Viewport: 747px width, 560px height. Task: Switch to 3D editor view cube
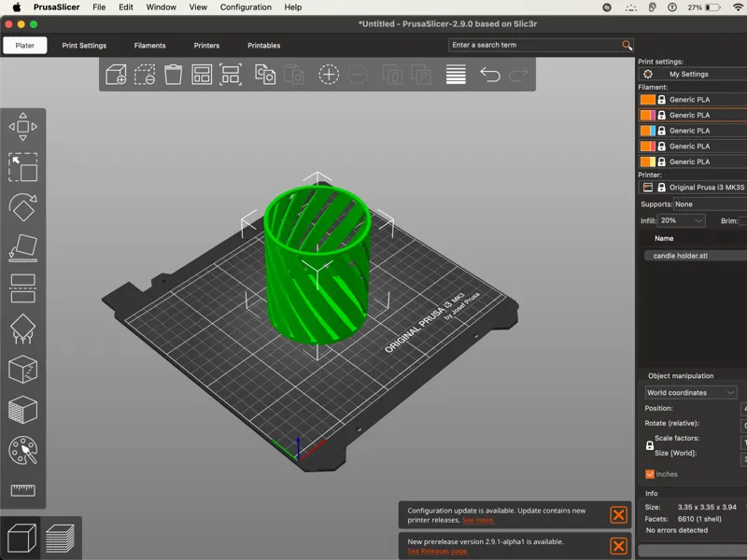[x=21, y=539]
